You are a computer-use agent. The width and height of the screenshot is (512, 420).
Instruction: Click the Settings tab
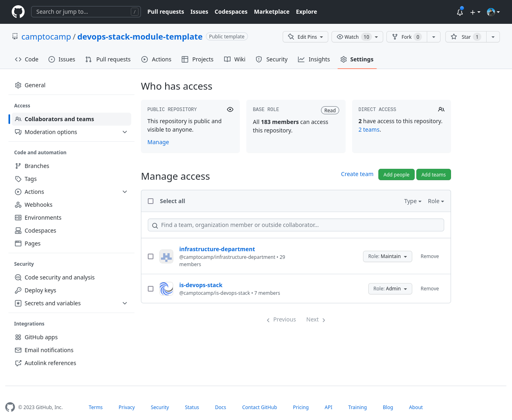point(357,59)
